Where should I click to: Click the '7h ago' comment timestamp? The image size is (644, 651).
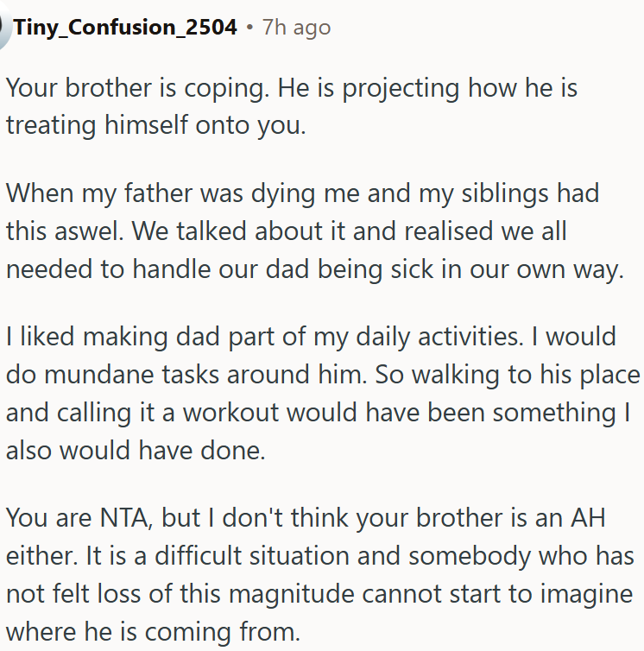pos(296,27)
